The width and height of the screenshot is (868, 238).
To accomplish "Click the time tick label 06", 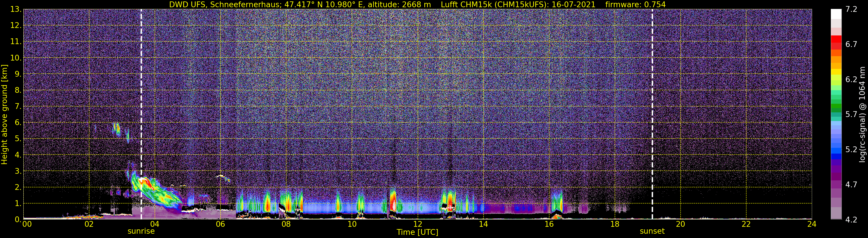I will [220, 224].
